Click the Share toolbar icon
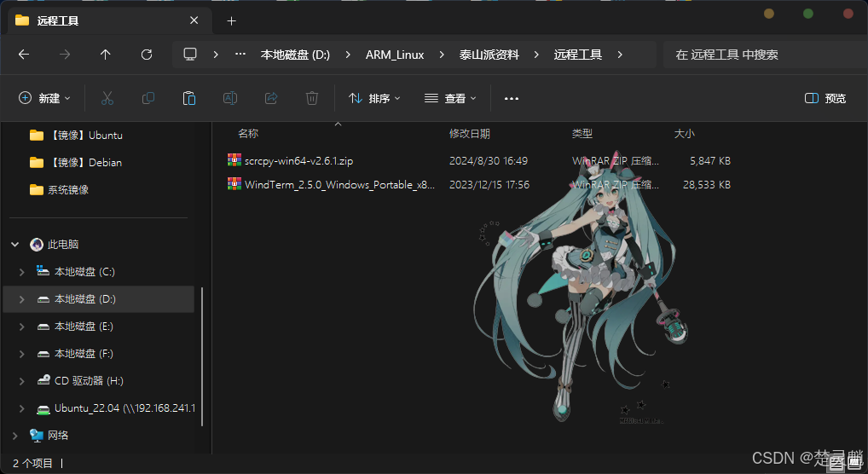The width and height of the screenshot is (868, 474). (x=271, y=99)
